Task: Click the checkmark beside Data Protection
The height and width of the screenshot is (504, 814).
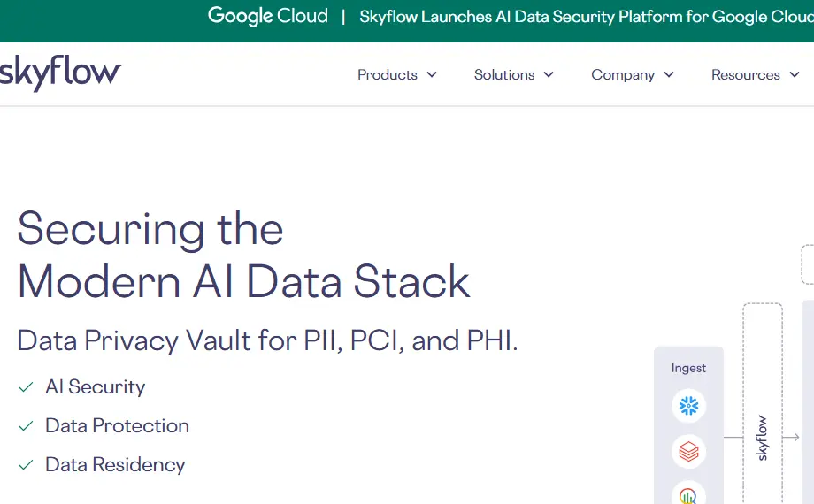Action: [x=26, y=426]
